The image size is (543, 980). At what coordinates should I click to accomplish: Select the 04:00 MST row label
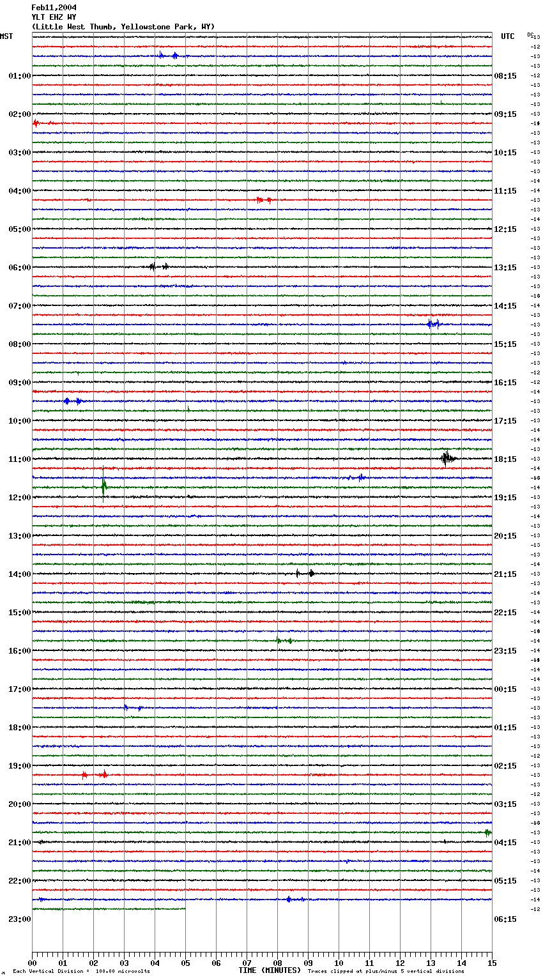pyautogui.click(x=20, y=191)
